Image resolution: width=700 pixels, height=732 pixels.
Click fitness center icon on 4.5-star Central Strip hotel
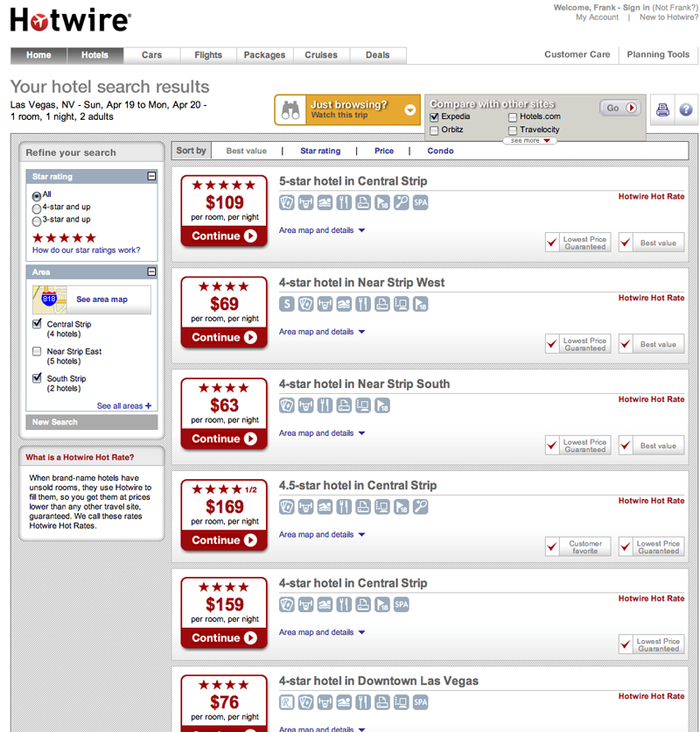(x=305, y=507)
